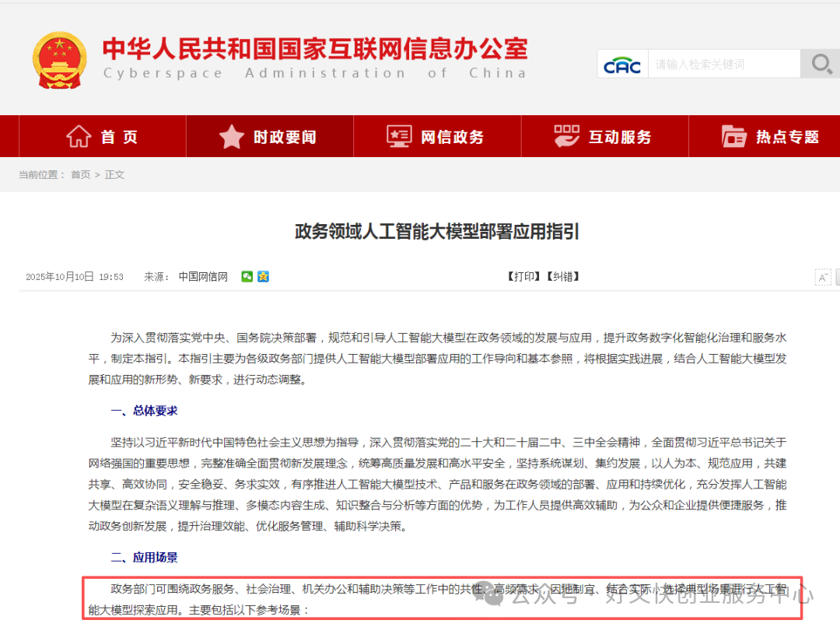Click the home icon beside 首页

pos(79,135)
